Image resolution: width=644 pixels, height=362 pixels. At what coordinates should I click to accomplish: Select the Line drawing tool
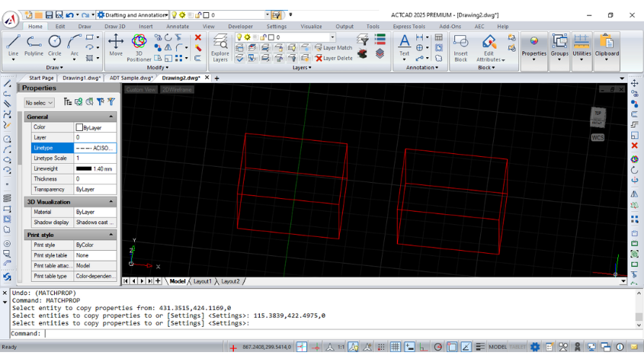click(13, 46)
